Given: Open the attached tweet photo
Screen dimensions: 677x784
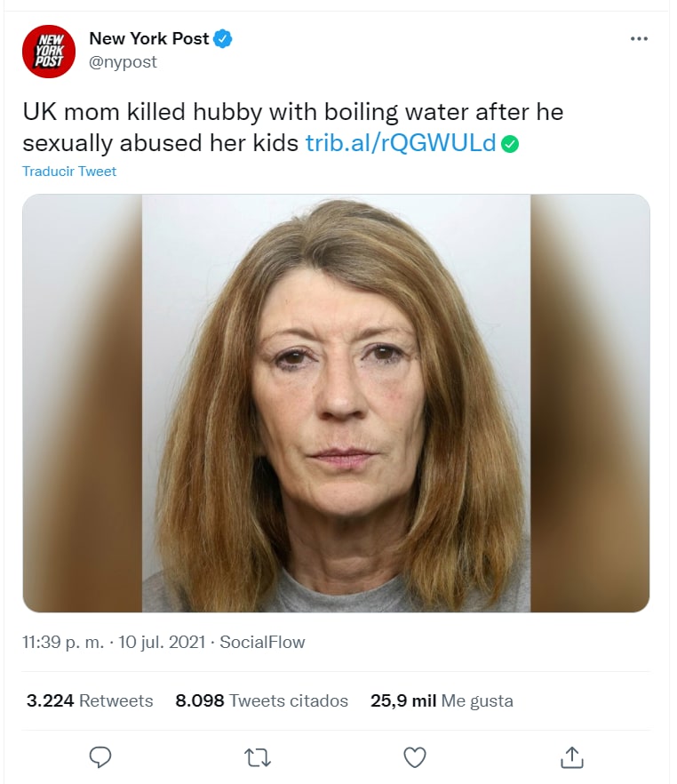Looking at the screenshot, I should (336, 403).
